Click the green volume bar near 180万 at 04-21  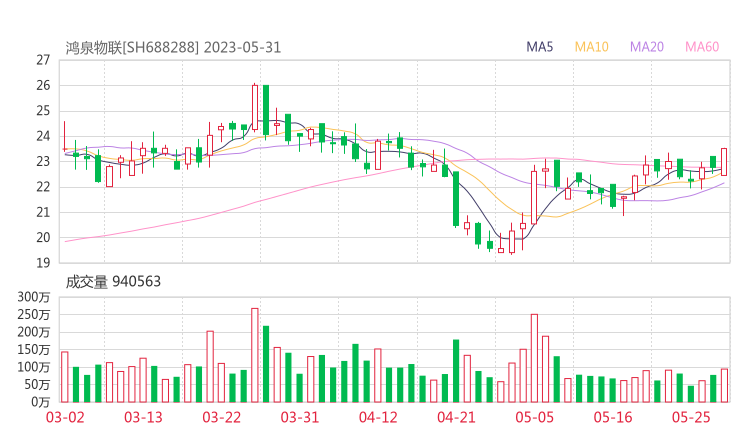[456, 371]
